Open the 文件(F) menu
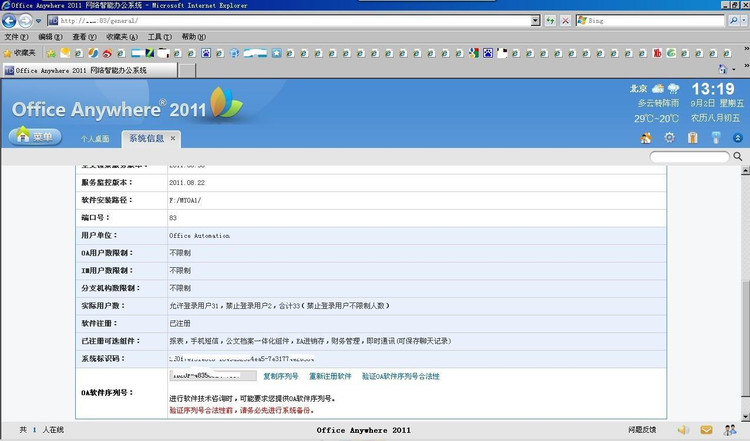Viewport: 750px width, 441px height. point(16,37)
